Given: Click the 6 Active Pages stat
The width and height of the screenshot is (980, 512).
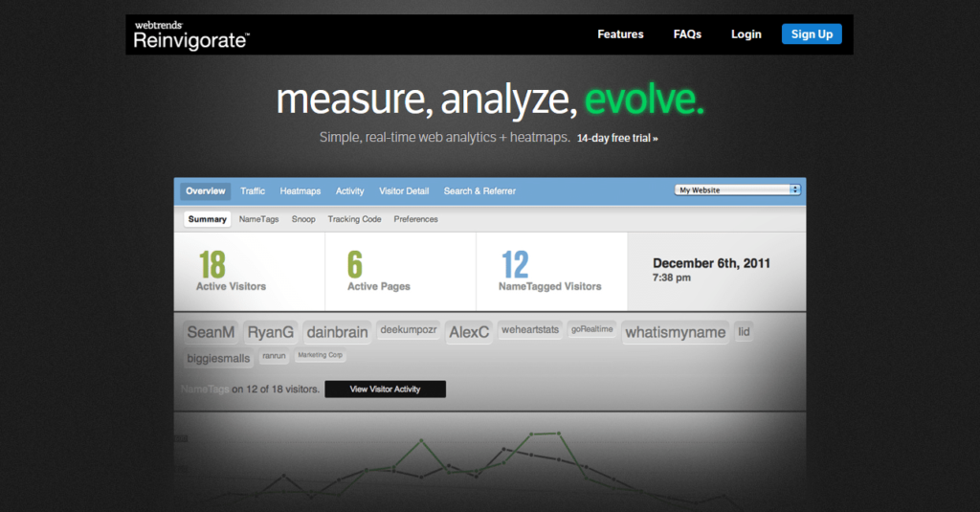Looking at the screenshot, I should tap(379, 272).
